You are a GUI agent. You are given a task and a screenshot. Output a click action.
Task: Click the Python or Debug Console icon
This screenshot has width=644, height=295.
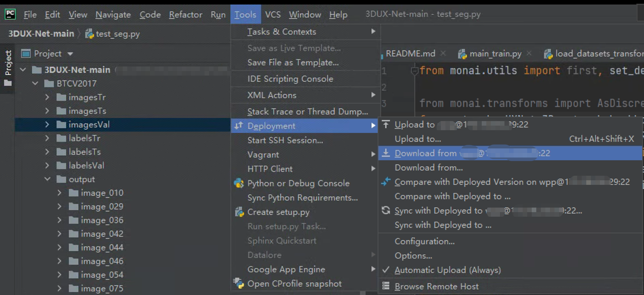tap(239, 183)
